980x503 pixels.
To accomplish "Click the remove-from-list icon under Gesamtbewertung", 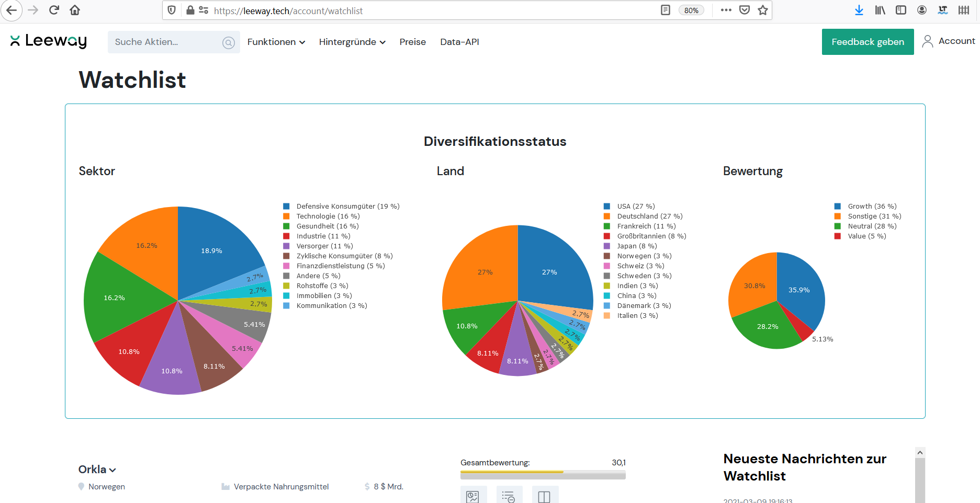I will [x=509, y=496].
